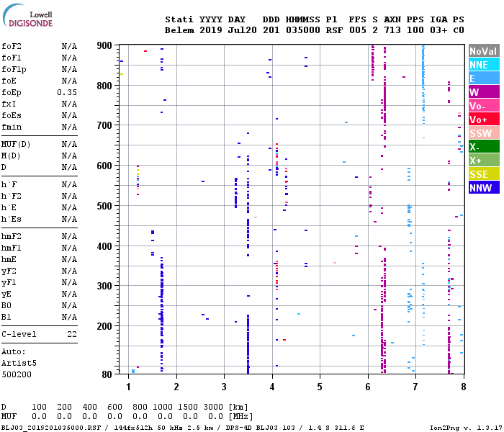Screen dimensions: 504x432
Task: Click the C-level value 22
Action: (x=72, y=334)
